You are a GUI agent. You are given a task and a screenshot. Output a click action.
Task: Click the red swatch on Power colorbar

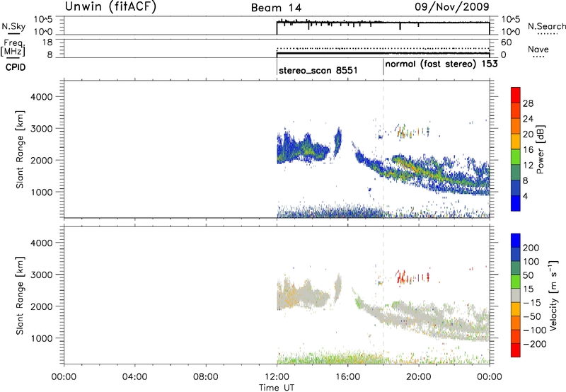coord(516,95)
